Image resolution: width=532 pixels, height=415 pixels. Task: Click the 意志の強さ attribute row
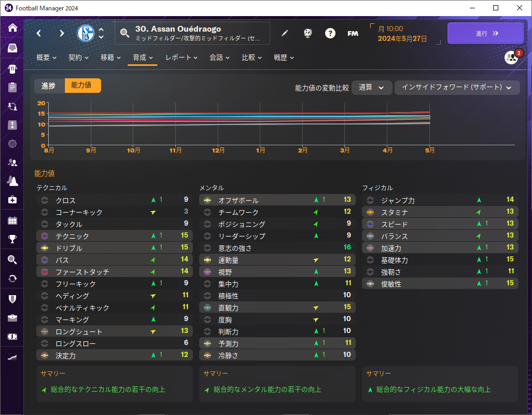coord(277,248)
